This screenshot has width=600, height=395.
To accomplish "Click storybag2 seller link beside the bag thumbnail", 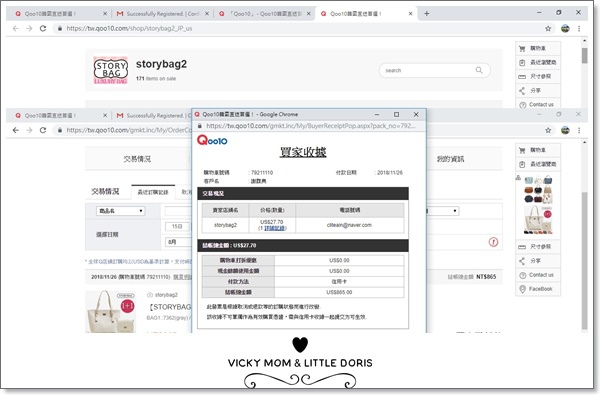I will [166, 295].
